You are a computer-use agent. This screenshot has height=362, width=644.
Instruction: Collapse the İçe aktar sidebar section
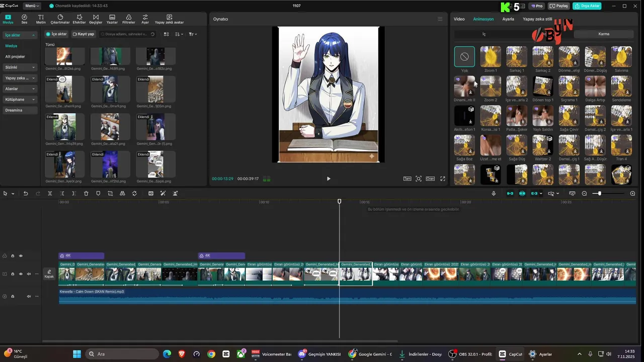pyautogui.click(x=20, y=35)
